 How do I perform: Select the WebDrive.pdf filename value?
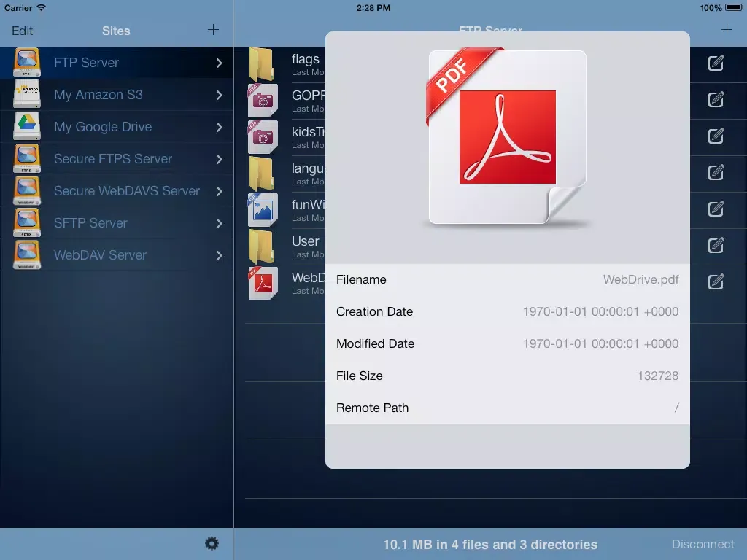click(640, 279)
